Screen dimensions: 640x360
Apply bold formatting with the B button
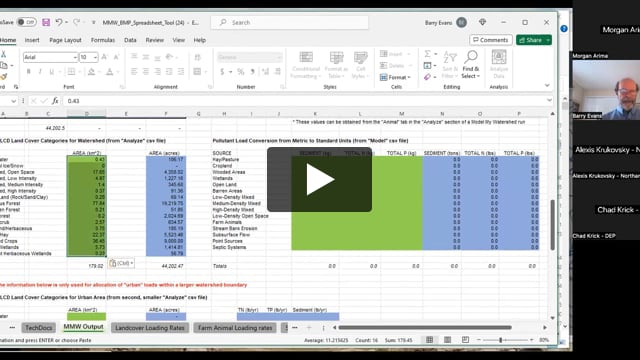29,72
